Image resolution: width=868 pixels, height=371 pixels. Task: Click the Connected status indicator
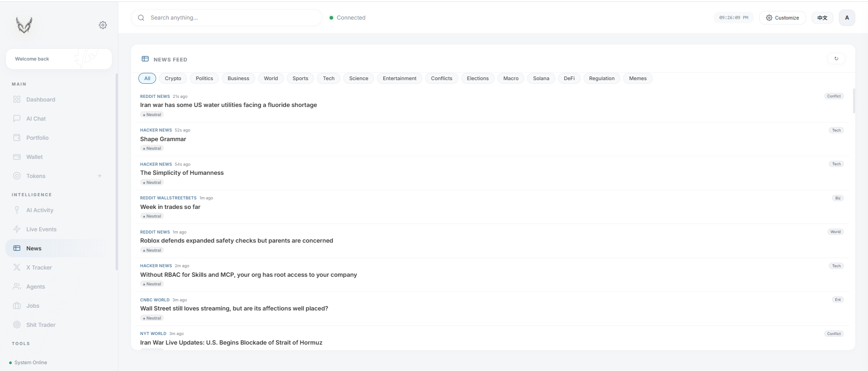pyautogui.click(x=347, y=18)
